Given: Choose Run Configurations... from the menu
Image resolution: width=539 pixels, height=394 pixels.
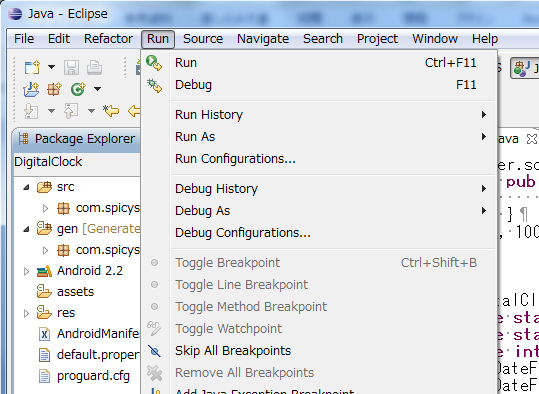Looking at the screenshot, I should pyautogui.click(x=235, y=159).
